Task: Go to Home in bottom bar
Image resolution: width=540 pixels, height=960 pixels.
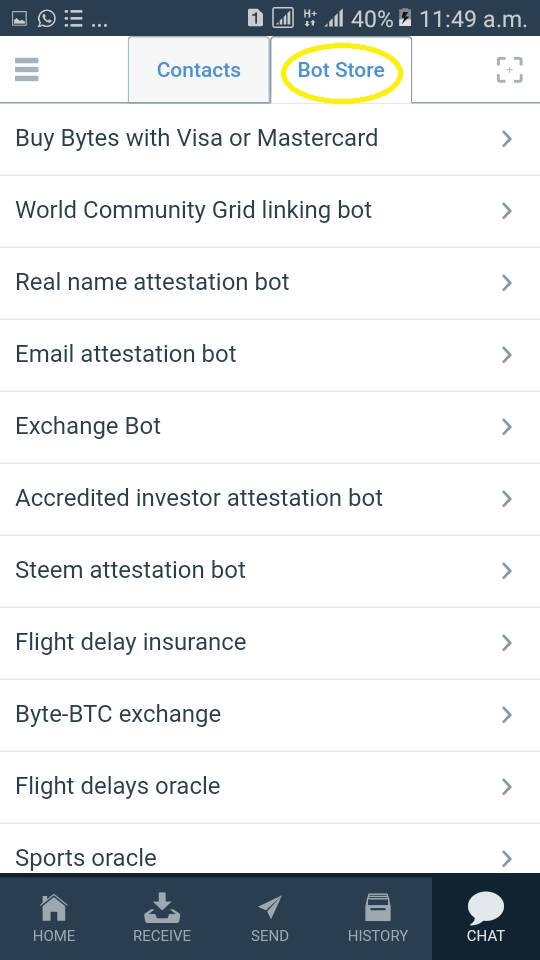Action: 54,918
